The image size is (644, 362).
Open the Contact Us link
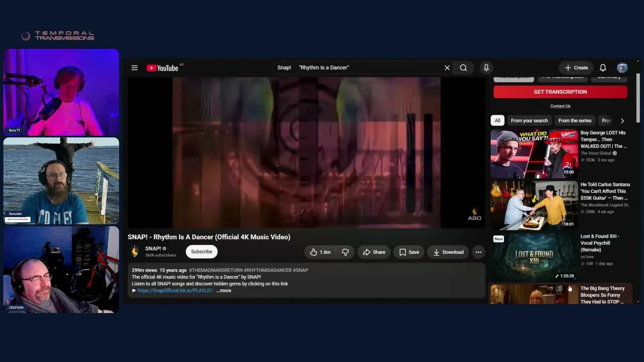coord(560,106)
